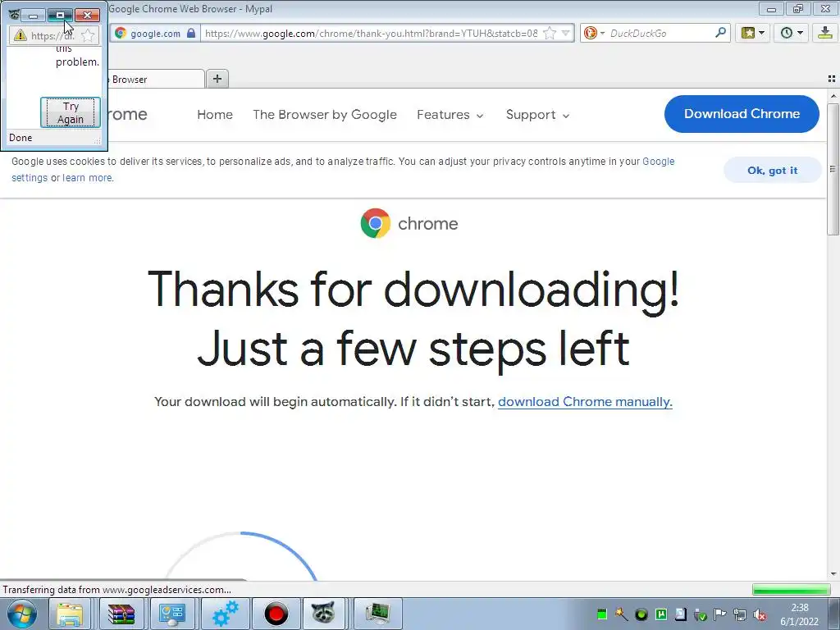Expand the Support menu
The image size is (840, 630).
point(537,115)
